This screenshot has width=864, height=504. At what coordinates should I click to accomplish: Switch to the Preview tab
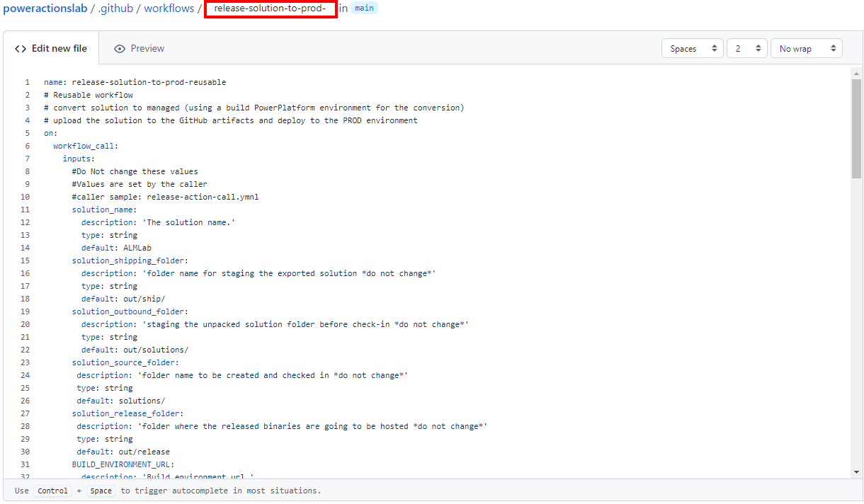coord(139,48)
